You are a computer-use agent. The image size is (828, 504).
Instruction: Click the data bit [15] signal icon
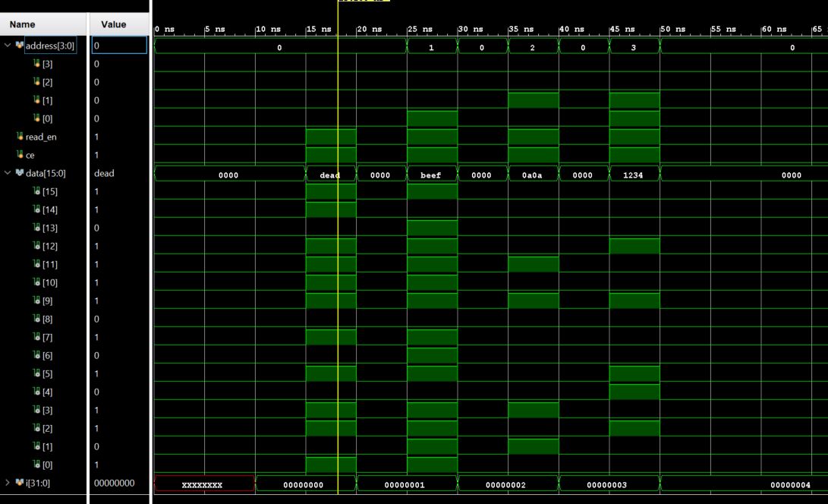tap(36, 191)
